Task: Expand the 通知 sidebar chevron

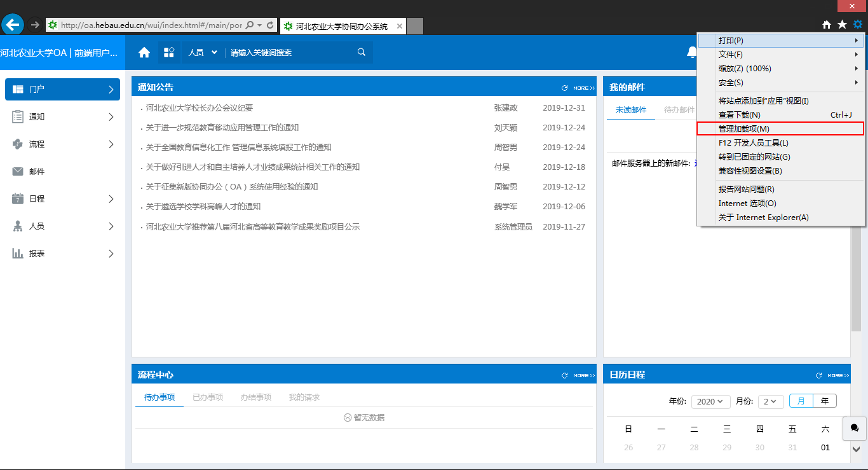Action: point(111,117)
